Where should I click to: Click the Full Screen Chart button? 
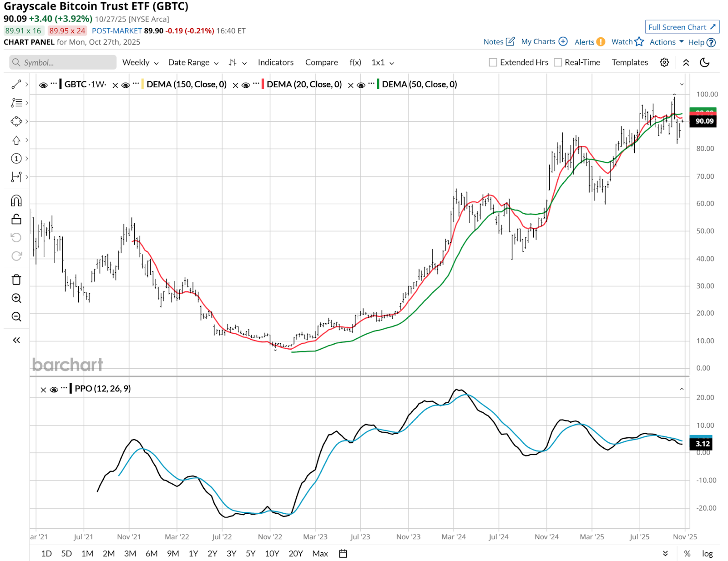click(682, 27)
